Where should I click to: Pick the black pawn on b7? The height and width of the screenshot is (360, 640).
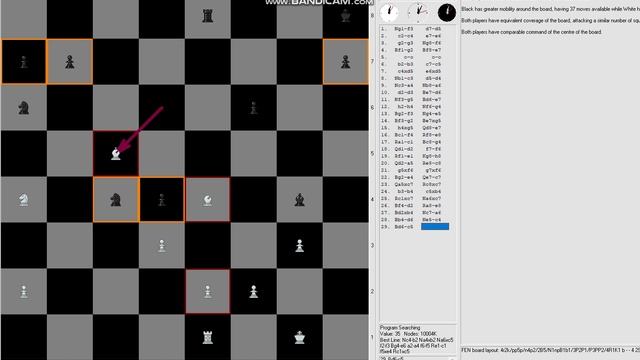70,62
